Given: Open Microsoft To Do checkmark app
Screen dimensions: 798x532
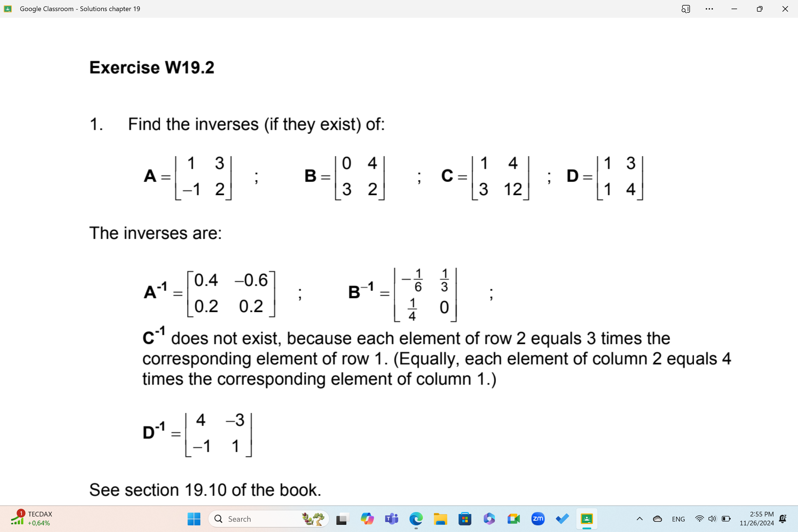Looking at the screenshot, I should pyautogui.click(x=562, y=519).
